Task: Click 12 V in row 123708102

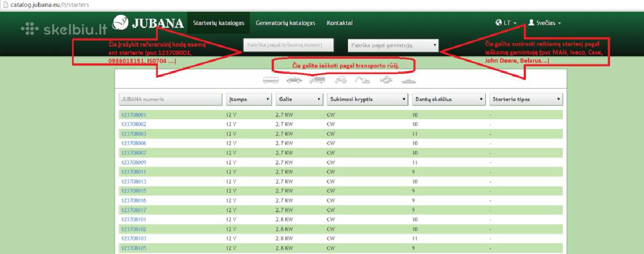Action: pyautogui.click(x=231, y=229)
